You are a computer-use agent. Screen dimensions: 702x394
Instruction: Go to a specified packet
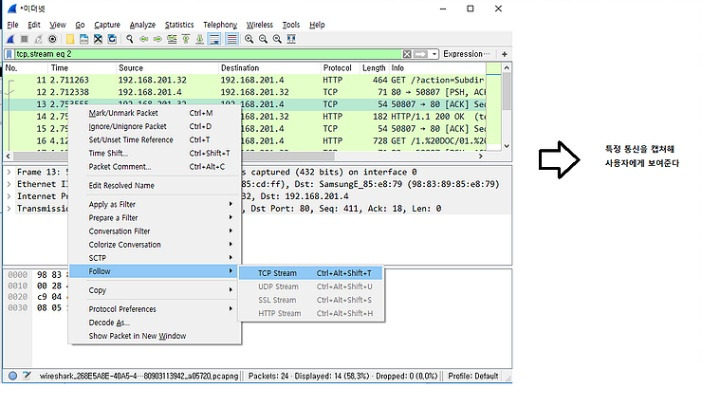coord(171,39)
